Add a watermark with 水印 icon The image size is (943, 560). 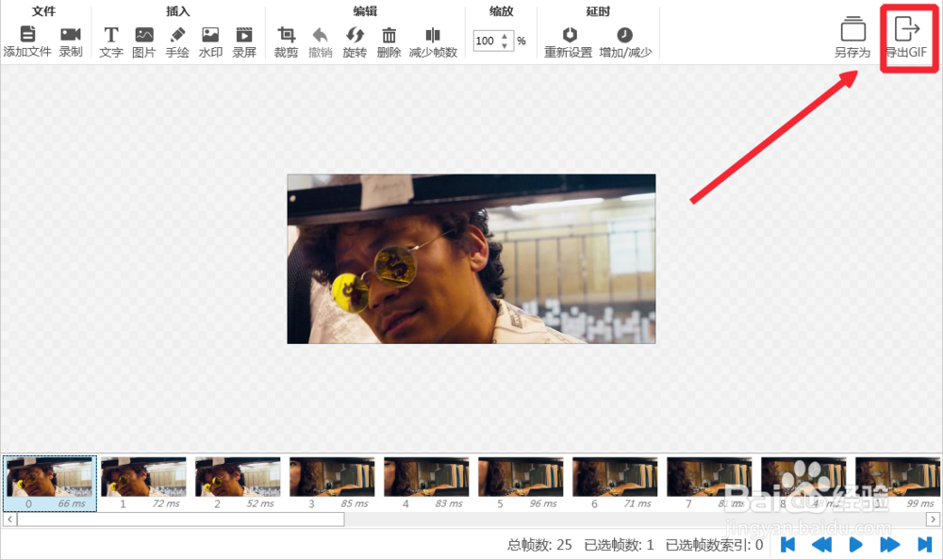(210, 34)
